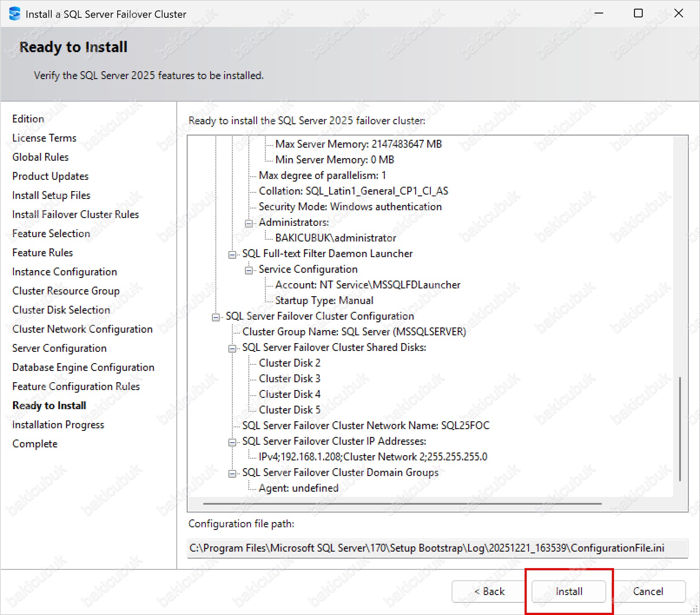The image size is (700, 615).
Task: Collapse the Failover Cluster IP Addresses node
Action: (x=232, y=442)
